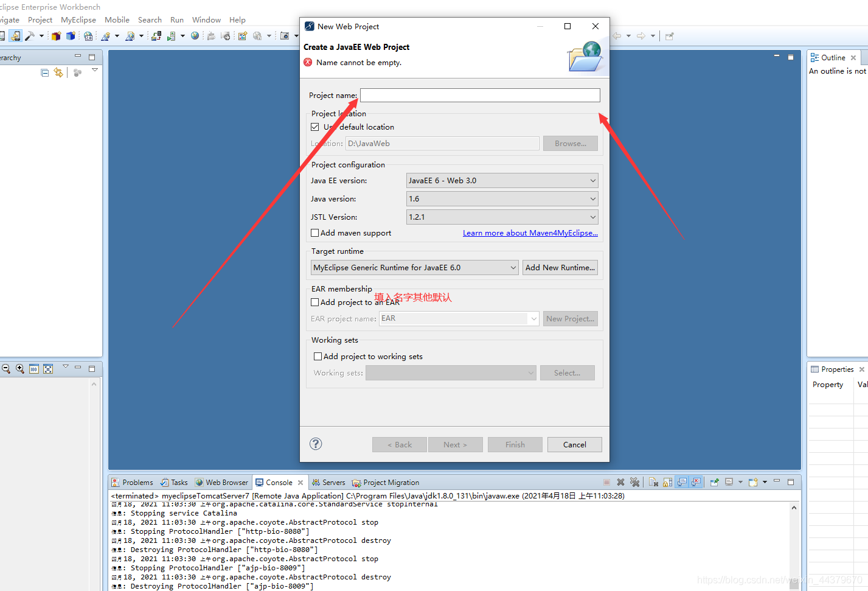Click the remove all terminated launches icon

635,482
